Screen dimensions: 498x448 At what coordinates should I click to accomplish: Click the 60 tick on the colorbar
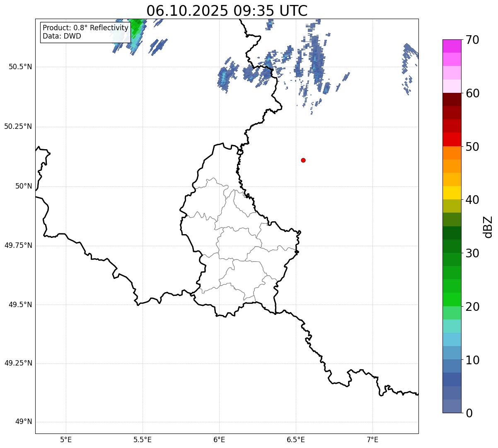coord(472,93)
